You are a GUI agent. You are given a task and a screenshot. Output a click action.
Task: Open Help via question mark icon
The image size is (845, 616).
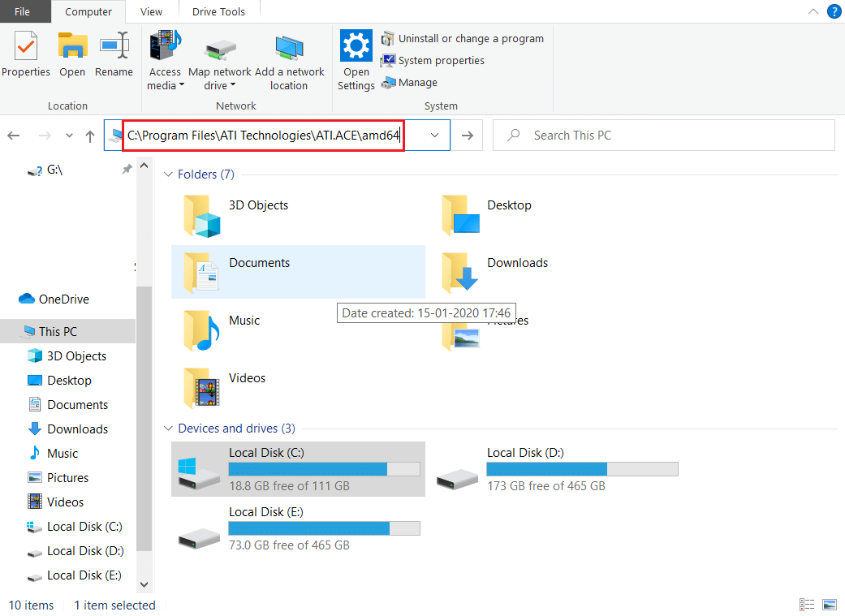click(834, 11)
